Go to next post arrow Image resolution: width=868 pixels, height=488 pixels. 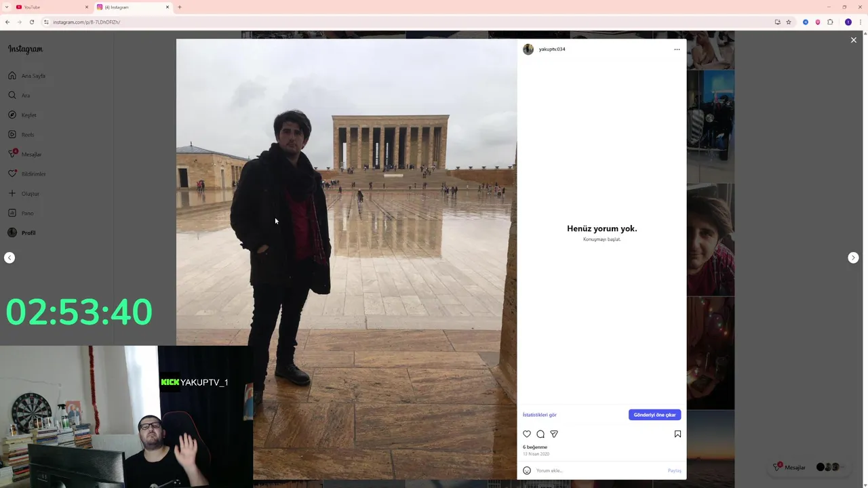pos(854,258)
